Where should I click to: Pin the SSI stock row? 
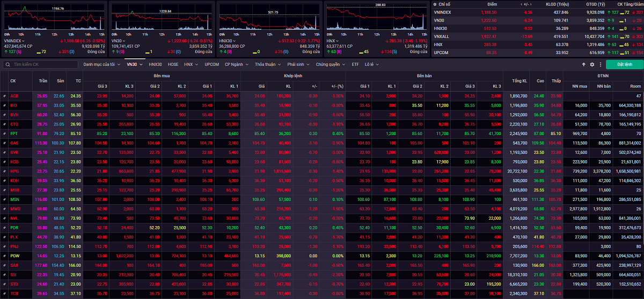4,274
